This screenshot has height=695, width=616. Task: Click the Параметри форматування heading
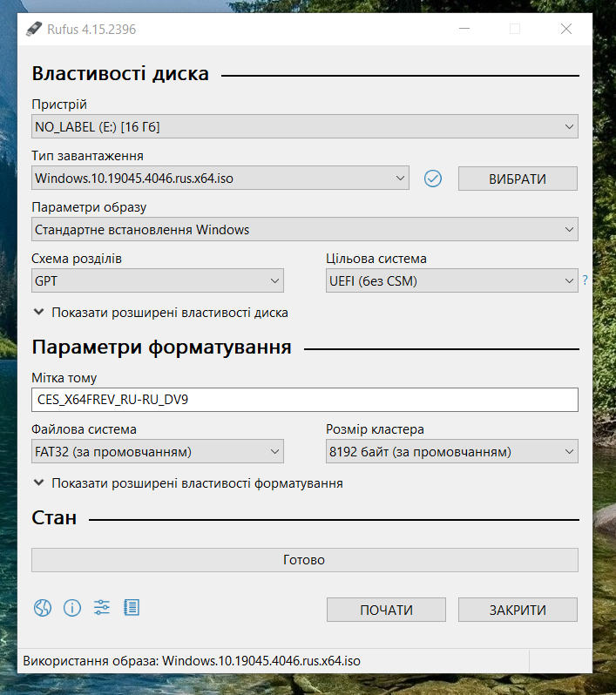click(161, 347)
